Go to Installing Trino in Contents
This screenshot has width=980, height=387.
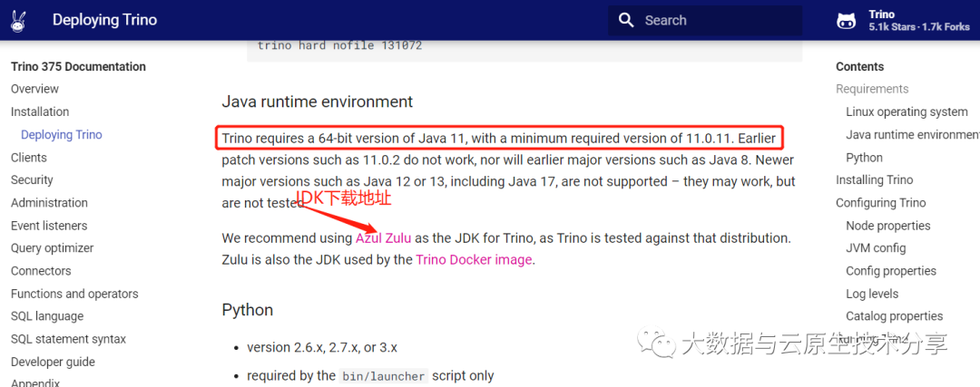tap(874, 180)
